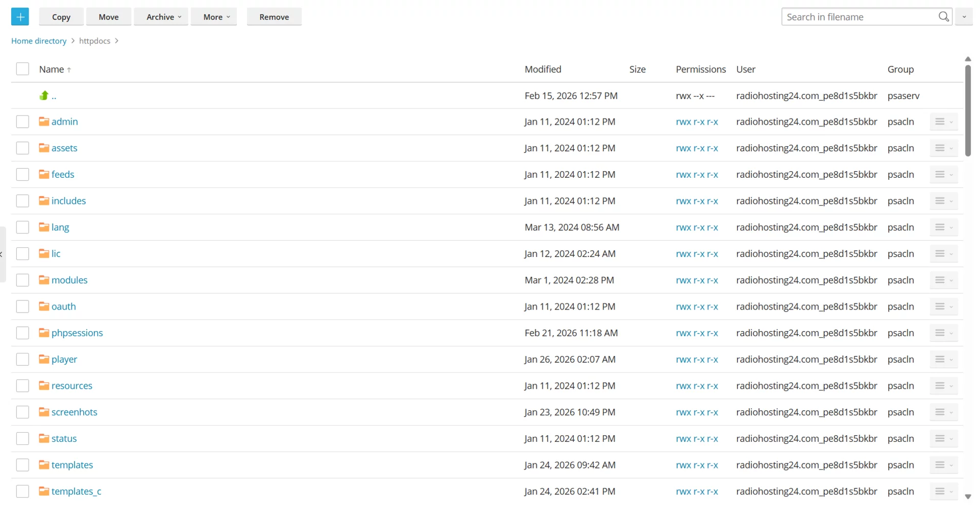Check the checkbox next to templates_c
Image resolution: width=980 pixels, height=517 pixels.
[22, 491]
